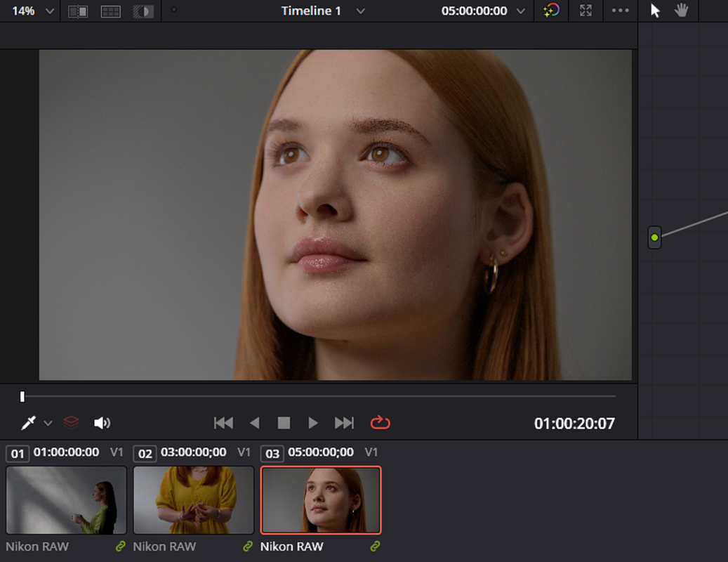
Task: Enable split screen grid view
Action: (x=110, y=11)
